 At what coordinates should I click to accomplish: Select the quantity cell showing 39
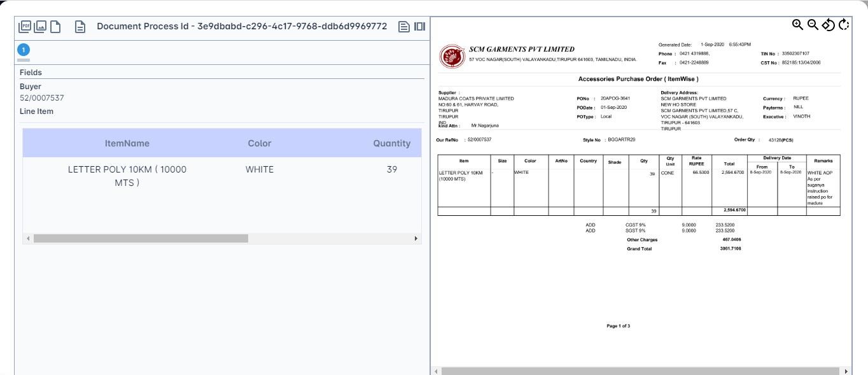pyautogui.click(x=392, y=169)
